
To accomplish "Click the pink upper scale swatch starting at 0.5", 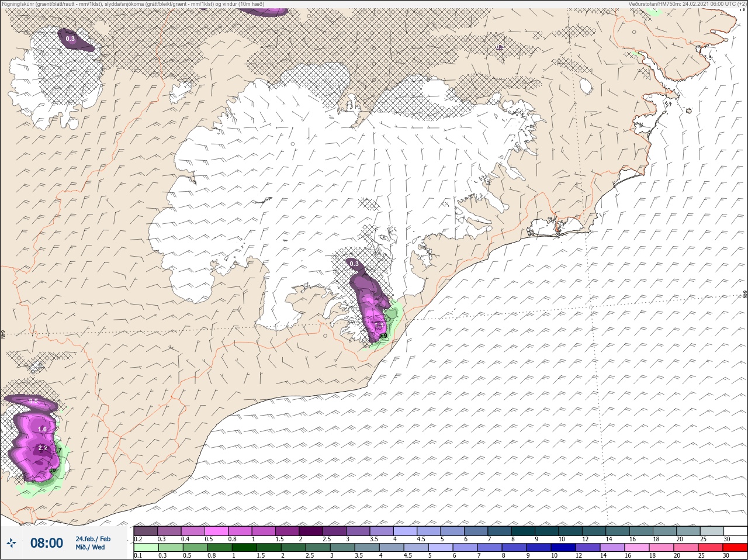I will tap(216, 531).
